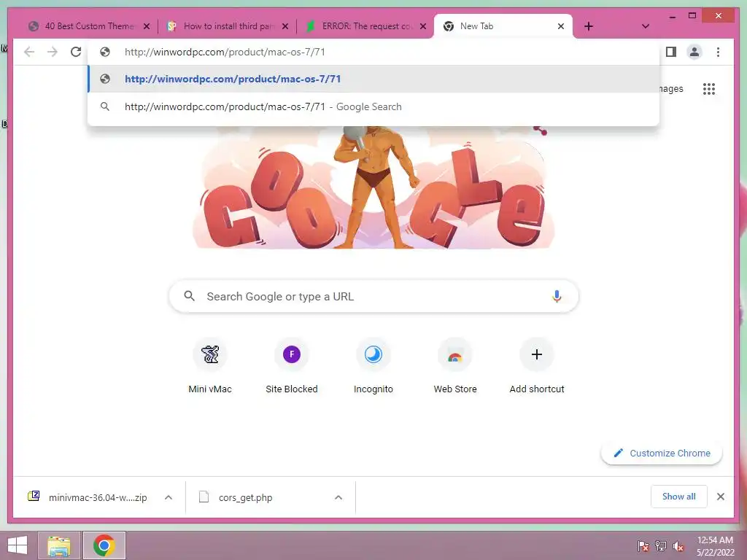This screenshot has width=747, height=560.
Task: Open the Web Store shortcut
Action: coord(455,366)
